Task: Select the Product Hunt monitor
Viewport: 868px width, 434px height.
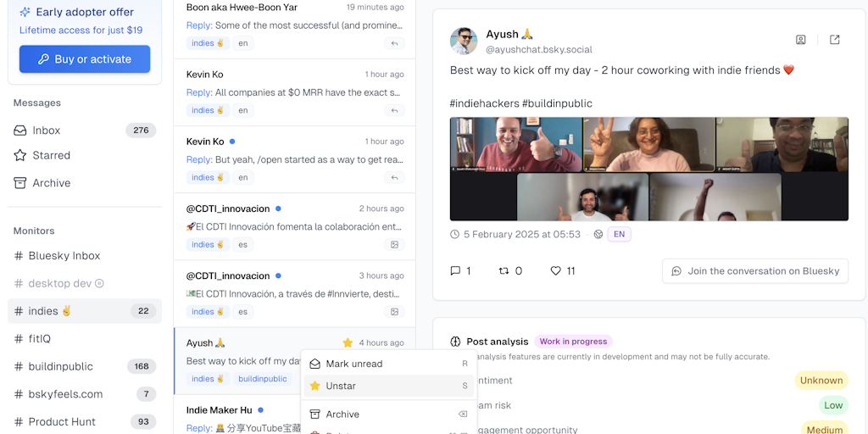Action: (x=85, y=422)
